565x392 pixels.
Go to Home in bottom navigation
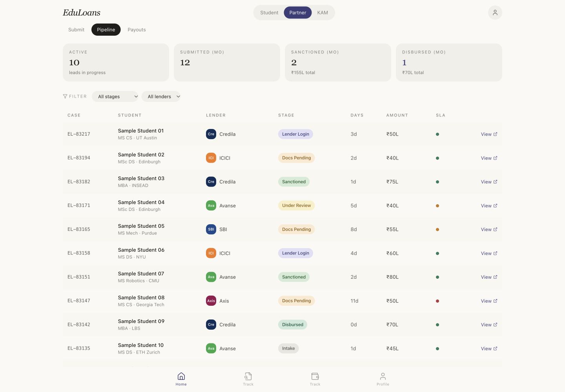point(181,379)
